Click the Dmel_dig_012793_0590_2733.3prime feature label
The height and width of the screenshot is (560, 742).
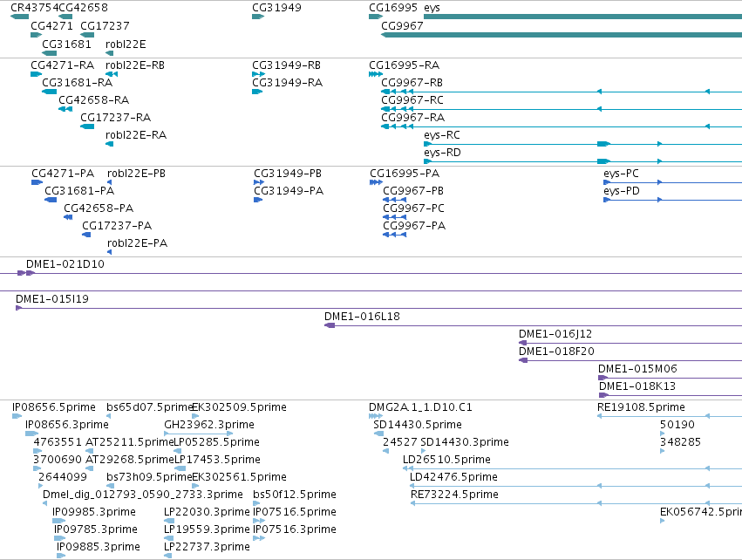(x=142, y=495)
